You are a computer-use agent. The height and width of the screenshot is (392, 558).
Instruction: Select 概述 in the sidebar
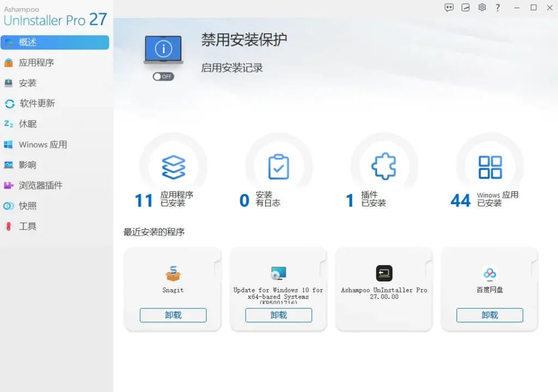[x=55, y=42]
